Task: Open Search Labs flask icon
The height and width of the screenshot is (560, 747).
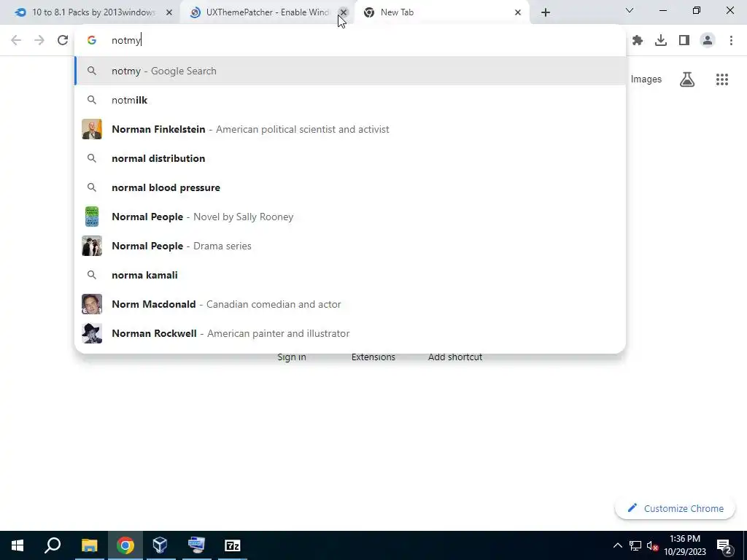Action: coord(687,79)
